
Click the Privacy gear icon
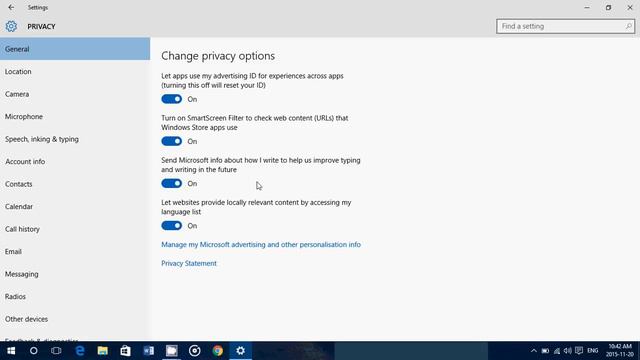(x=11, y=26)
